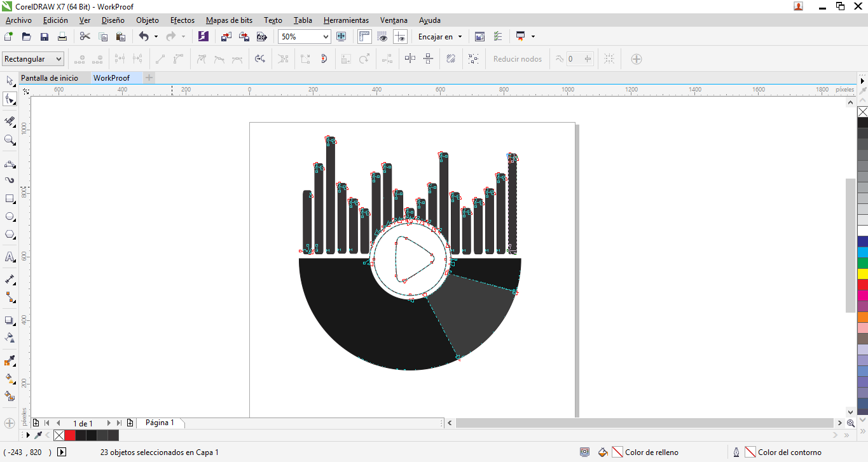Click the full-screen preview icon
This screenshot has width=868, height=462.
[x=341, y=37]
